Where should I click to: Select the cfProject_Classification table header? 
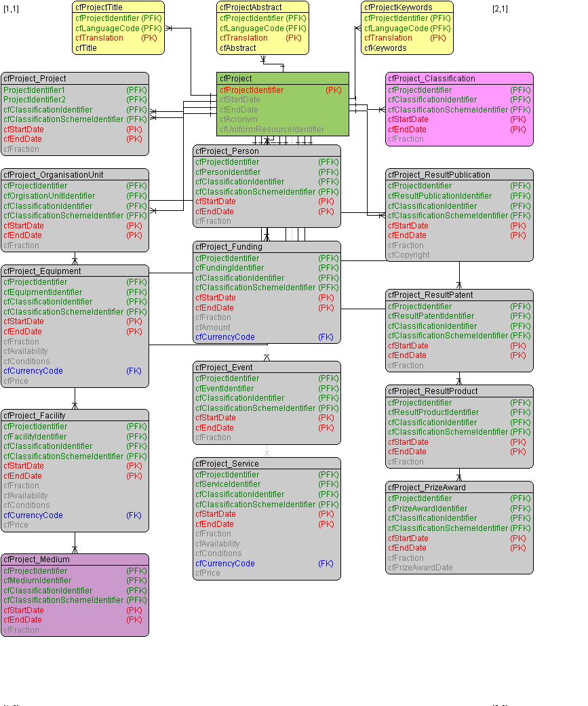click(x=431, y=79)
